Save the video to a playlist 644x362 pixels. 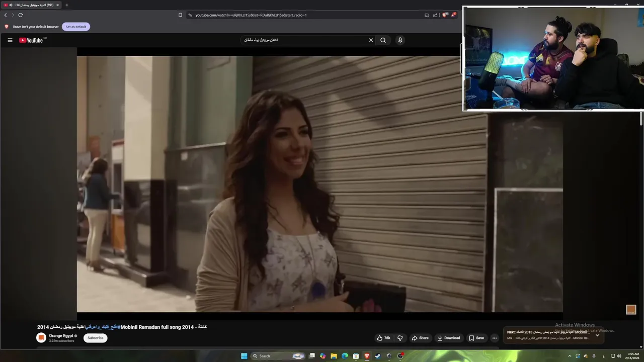click(x=476, y=338)
